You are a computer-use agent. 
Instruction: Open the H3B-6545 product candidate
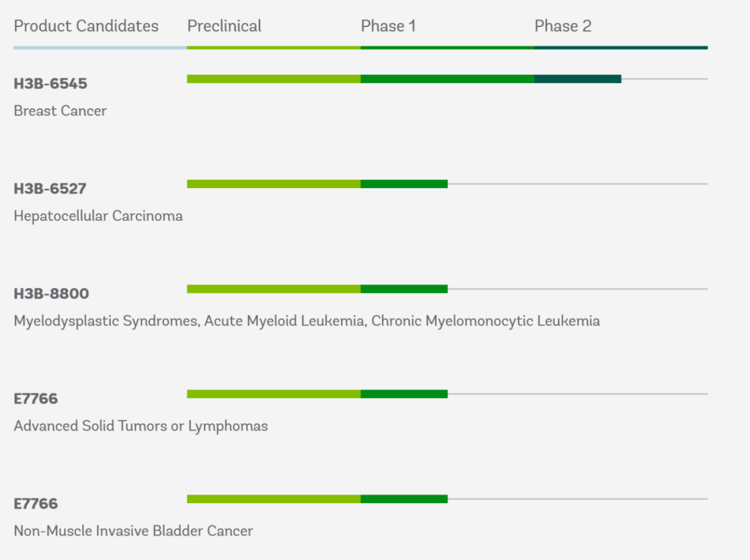51,84
